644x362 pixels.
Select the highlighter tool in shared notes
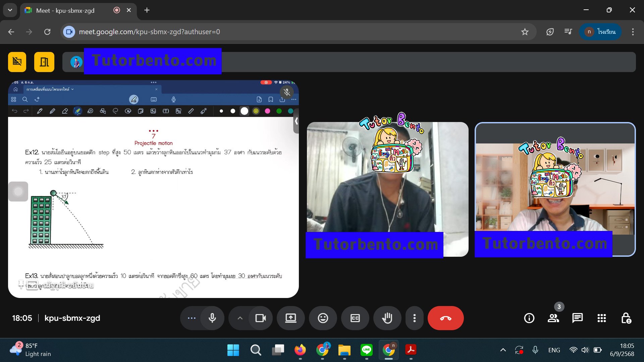coord(77,111)
